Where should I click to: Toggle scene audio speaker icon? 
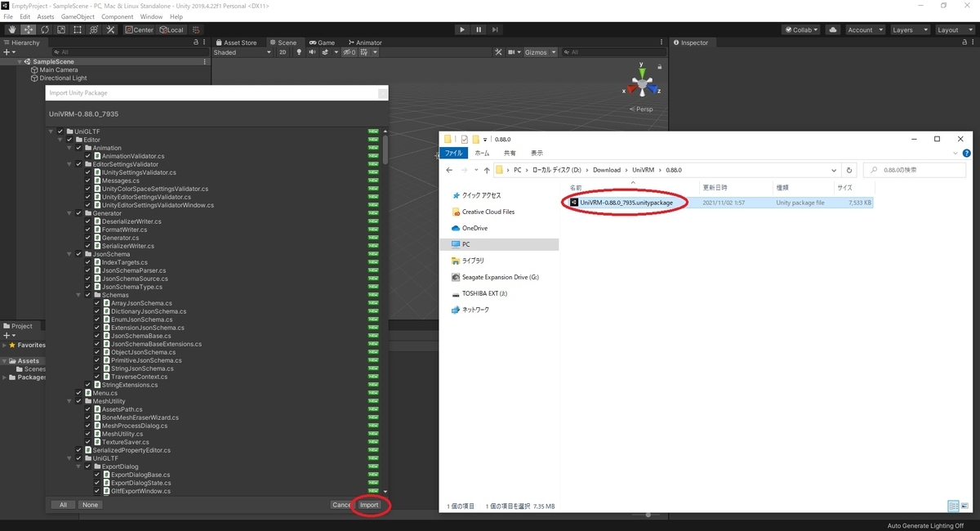tap(312, 52)
